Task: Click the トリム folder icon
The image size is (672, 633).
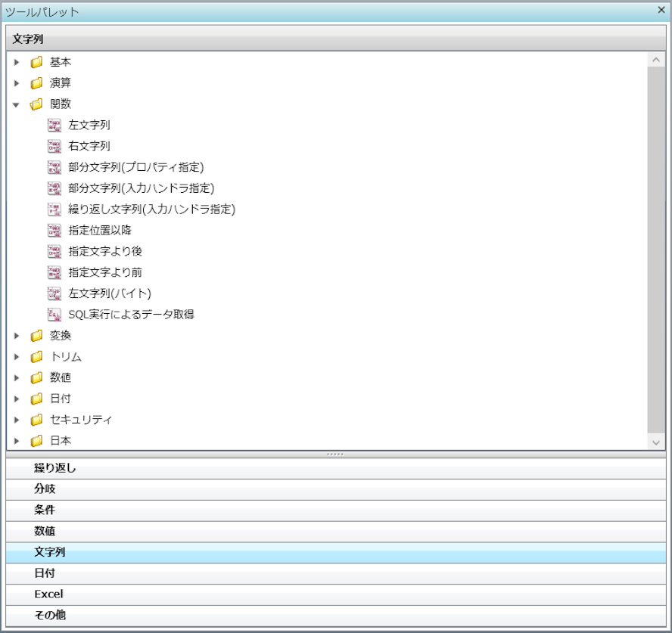Action: [x=36, y=357]
